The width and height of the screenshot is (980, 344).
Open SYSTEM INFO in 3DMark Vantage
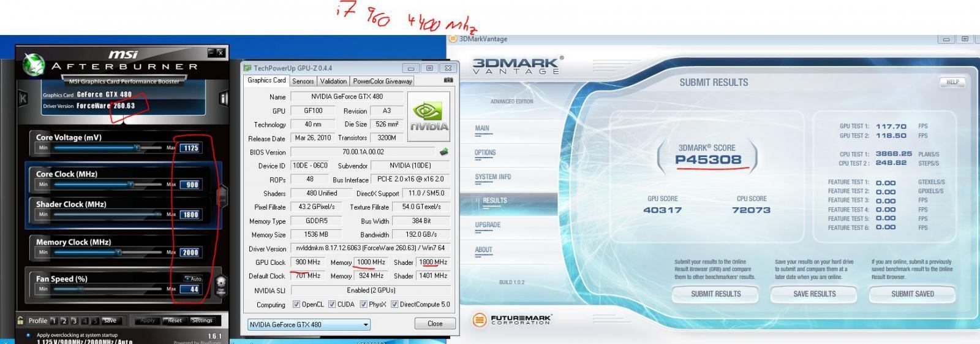click(x=493, y=177)
